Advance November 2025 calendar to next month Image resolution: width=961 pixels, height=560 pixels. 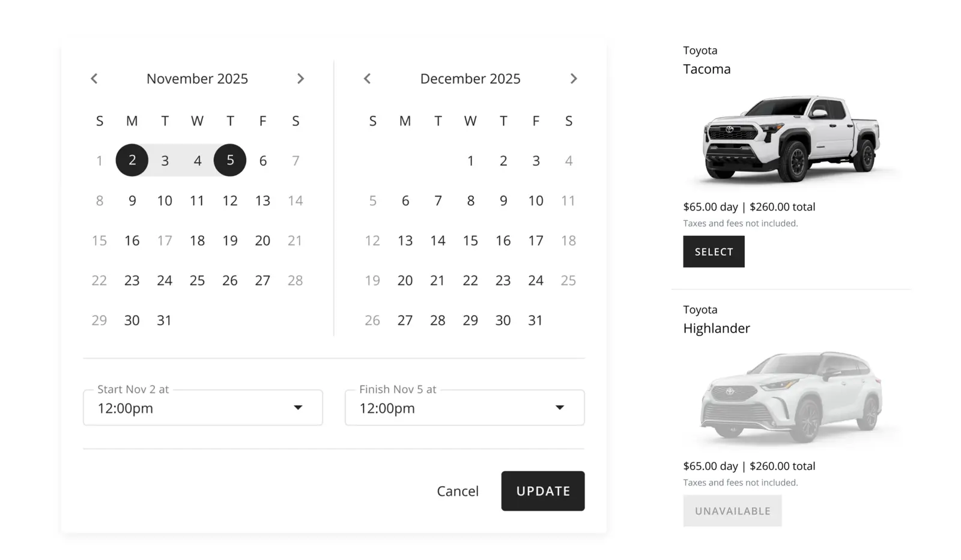pos(300,79)
